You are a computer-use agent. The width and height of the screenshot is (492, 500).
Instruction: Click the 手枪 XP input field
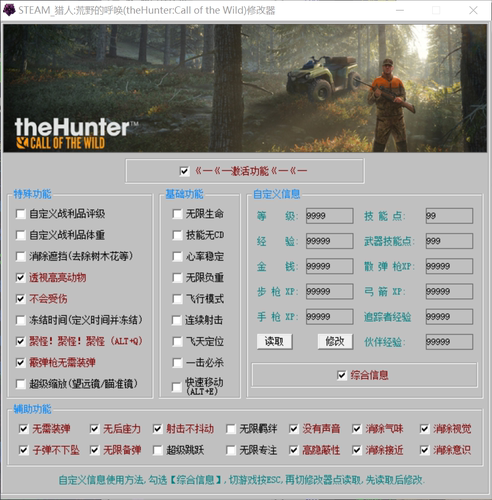[x=330, y=317]
